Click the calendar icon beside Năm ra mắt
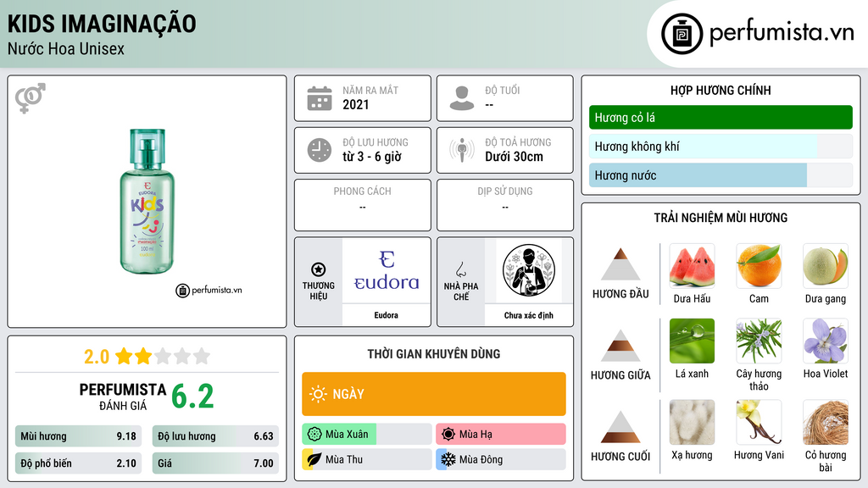Viewport: 868px width, 488px height. (x=320, y=98)
